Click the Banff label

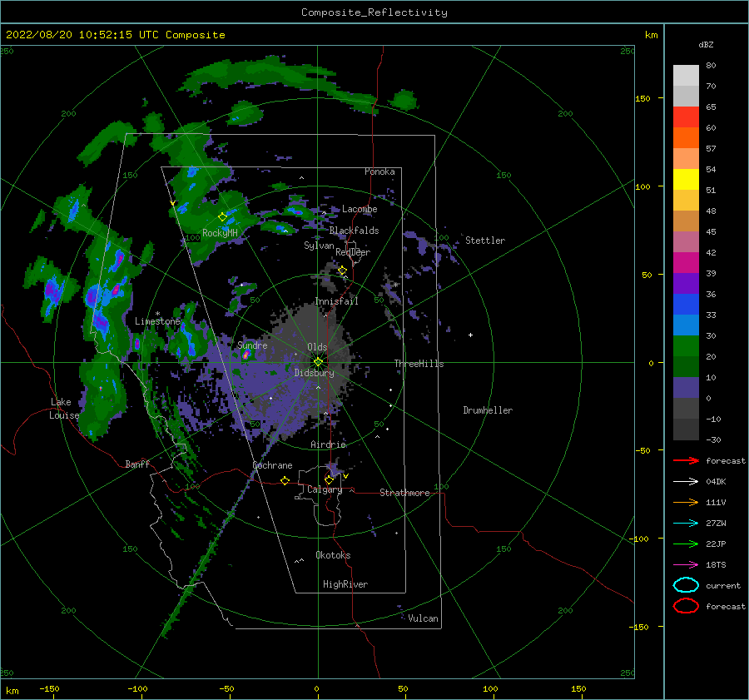coord(137,464)
